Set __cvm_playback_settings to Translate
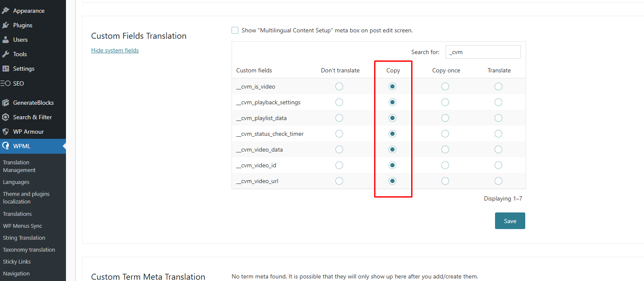 coord(498,102)
